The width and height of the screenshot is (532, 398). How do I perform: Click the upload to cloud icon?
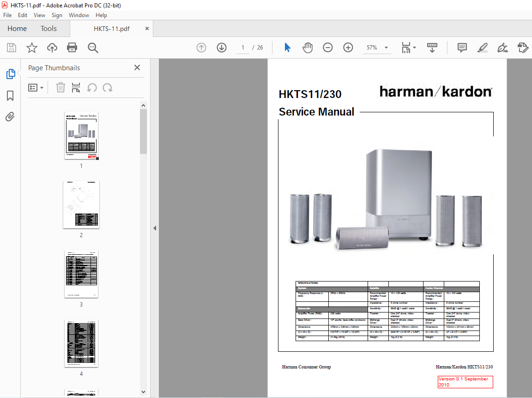click(x=52, y=48)
